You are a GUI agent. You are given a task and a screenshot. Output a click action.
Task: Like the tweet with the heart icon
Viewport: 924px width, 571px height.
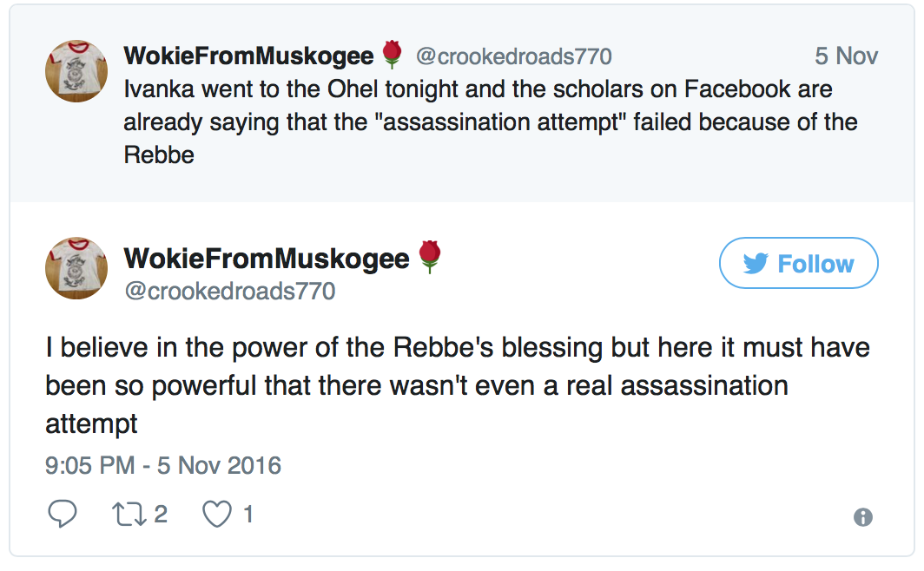(215, 515)
